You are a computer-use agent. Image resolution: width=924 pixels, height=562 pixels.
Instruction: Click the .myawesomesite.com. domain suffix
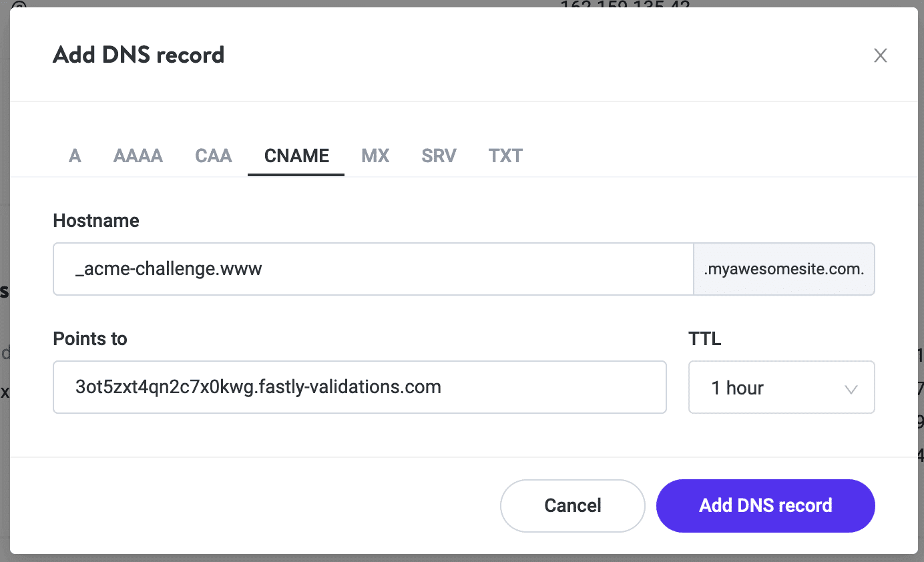(x=784, y=268)
